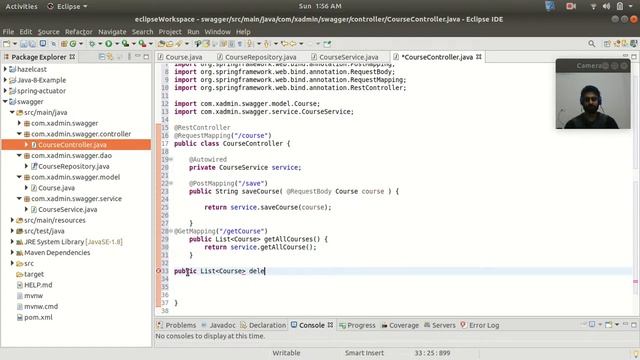
Task: Click the Pin Editor toolbar icon
Action: click(x=327, y=44)
